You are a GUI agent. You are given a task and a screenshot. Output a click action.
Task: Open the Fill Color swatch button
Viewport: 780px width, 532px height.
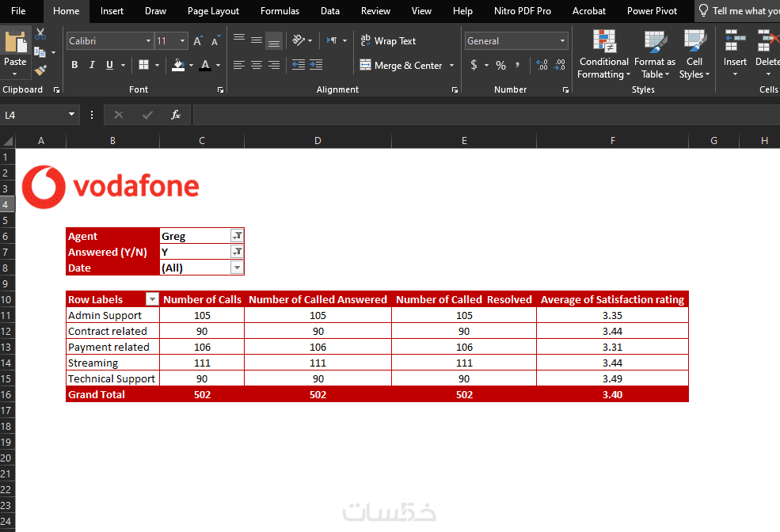(178, 65)
